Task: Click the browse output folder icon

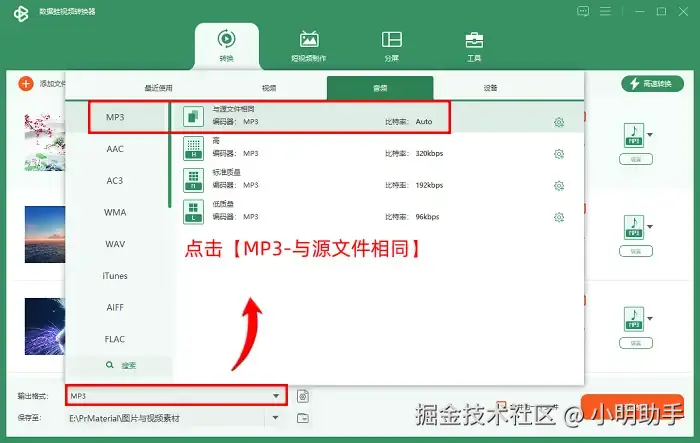Action: point(303,418)
